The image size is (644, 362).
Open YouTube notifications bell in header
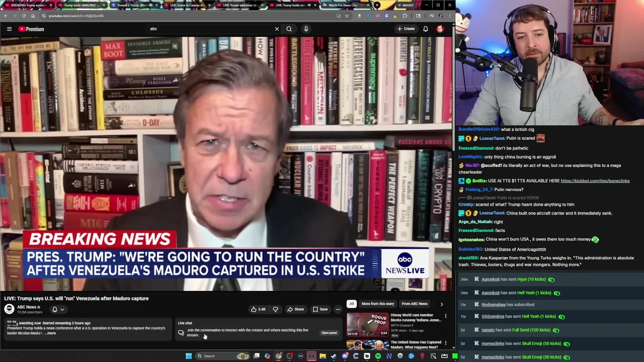[x=426, y=29]
